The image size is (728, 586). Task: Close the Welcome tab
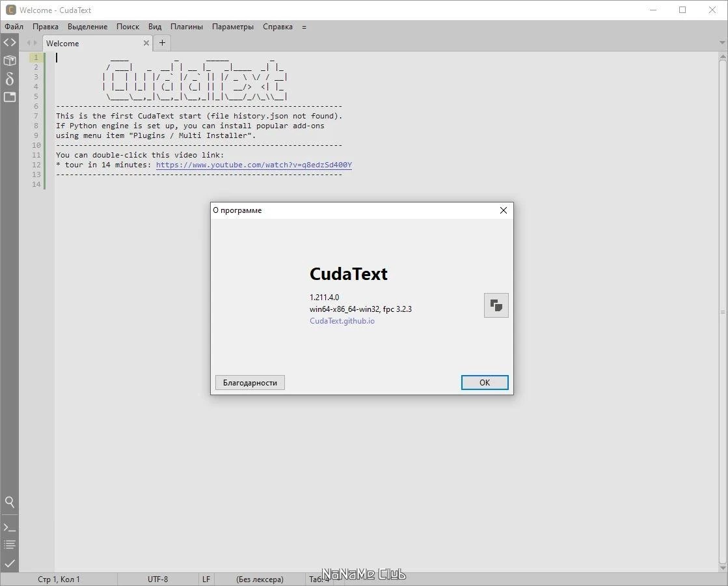pos(146,43)
